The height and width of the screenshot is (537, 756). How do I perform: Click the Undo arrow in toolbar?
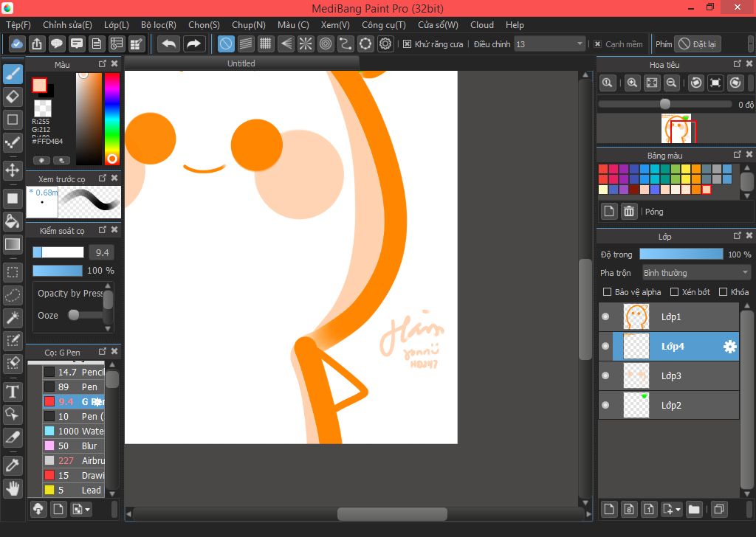[x=169, y=44]
